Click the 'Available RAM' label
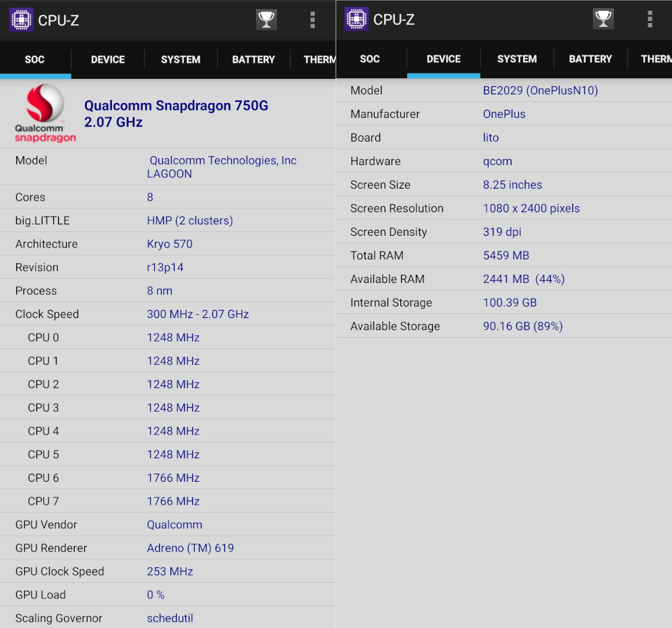 [388, 280]
